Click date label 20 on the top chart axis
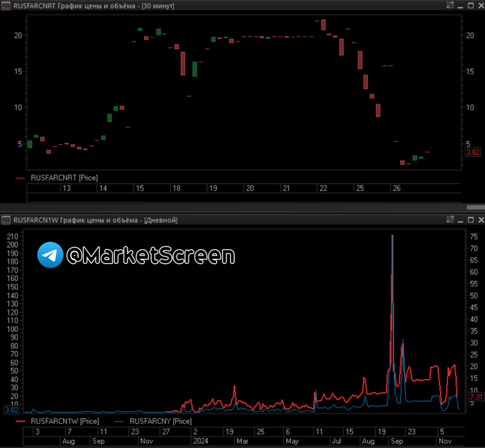 click(250, 188)
